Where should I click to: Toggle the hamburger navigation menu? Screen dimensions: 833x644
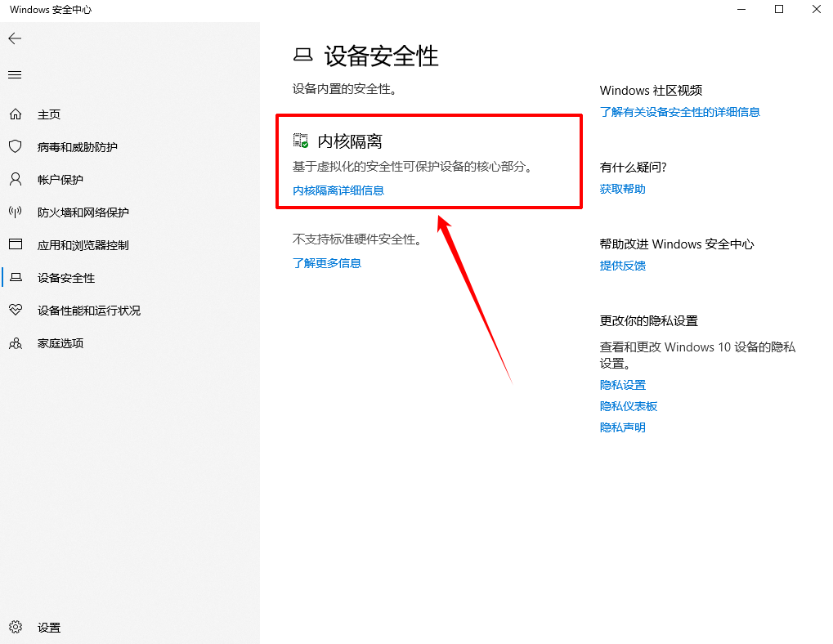coord(15,75)
